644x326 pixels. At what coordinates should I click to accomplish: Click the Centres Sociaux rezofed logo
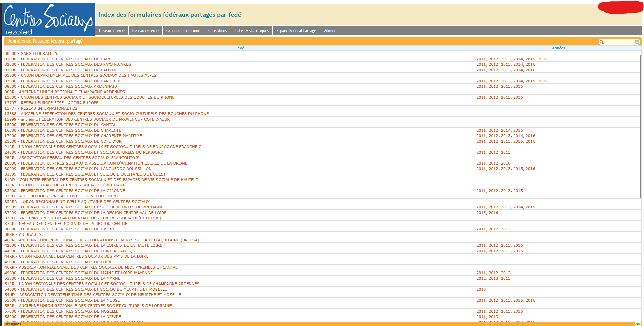coord(49,19)
